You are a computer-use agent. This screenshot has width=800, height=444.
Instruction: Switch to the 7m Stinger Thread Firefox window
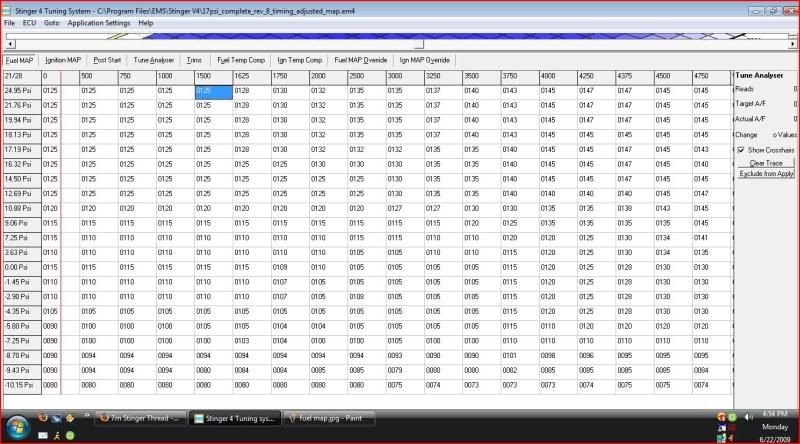tap(140, 418)
